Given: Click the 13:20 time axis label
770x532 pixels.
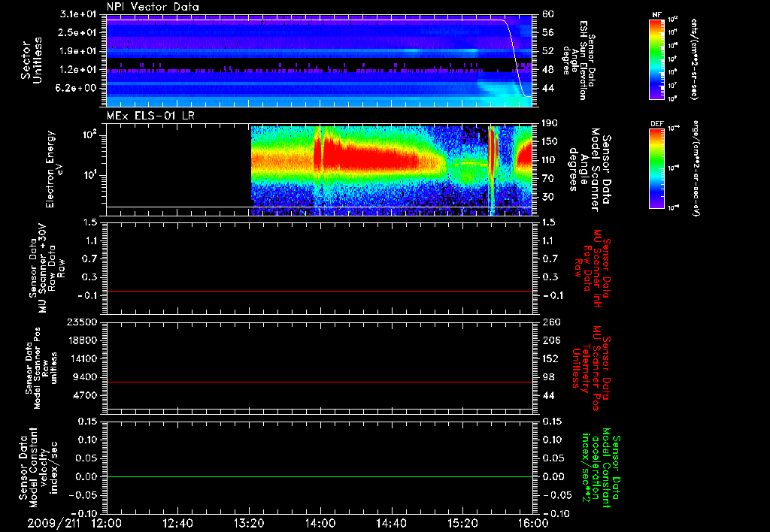Looking at the screenshot, I should pyautogui.click(x=249, y=523).
